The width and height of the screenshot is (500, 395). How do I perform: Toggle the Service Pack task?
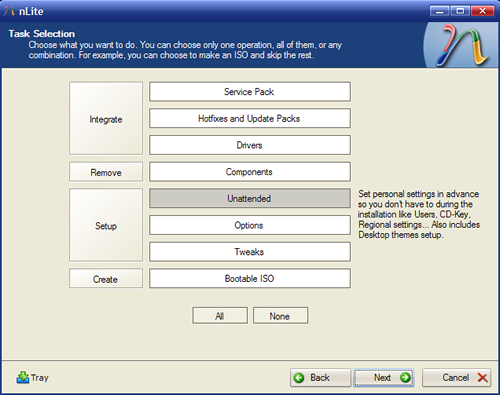pos(250,92)
